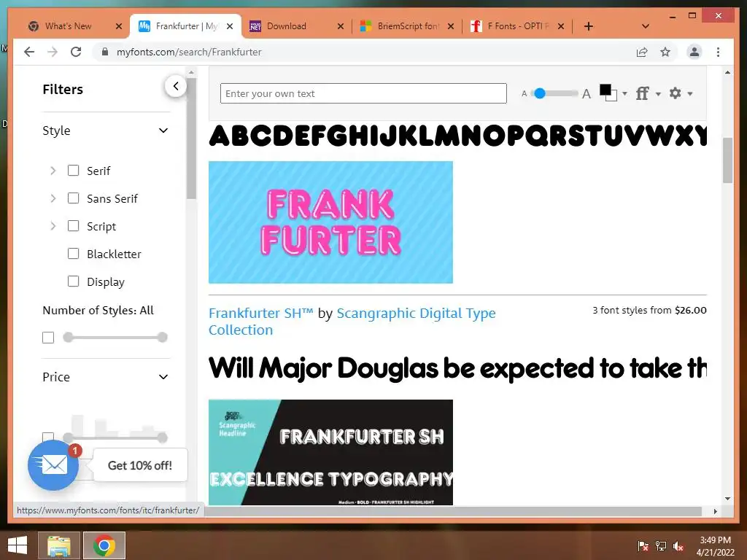Click the page vertical scrollbar thumb
This screenshot has width=747, height=560.
click(x=727, y=160)
